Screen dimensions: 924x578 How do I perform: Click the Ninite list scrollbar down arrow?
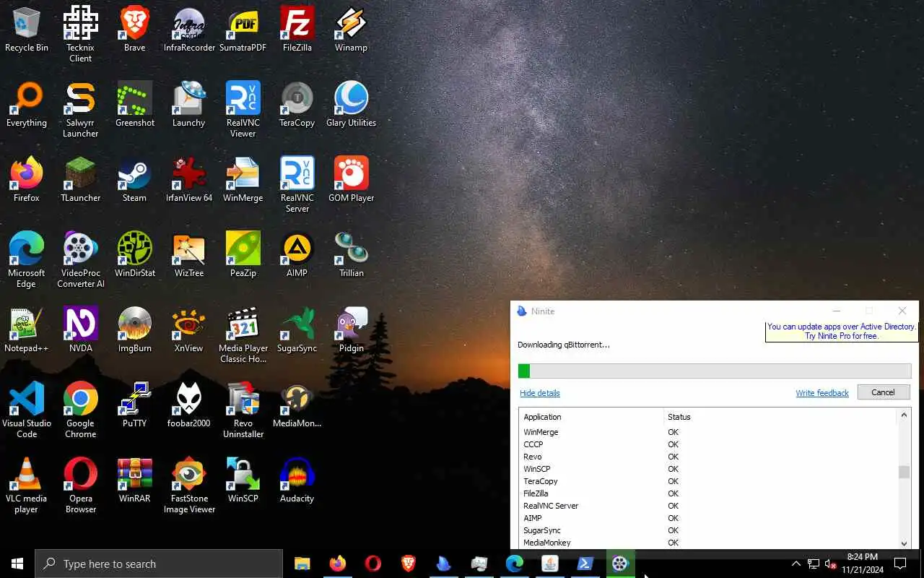(904, 543)
